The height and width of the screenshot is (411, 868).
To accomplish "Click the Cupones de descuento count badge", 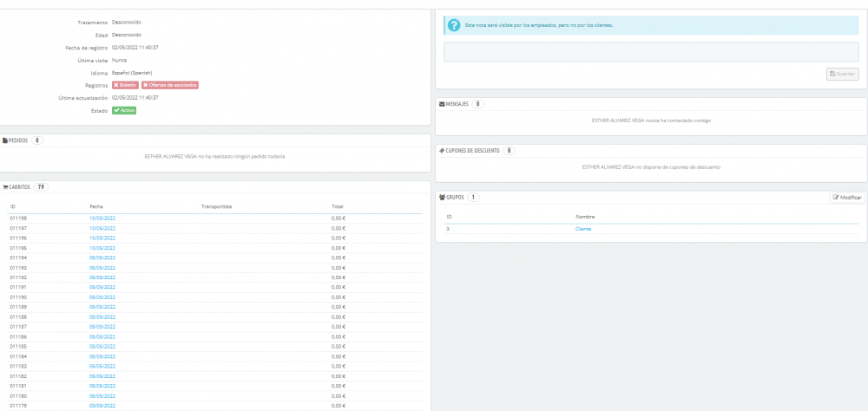I will click(509, 151).
